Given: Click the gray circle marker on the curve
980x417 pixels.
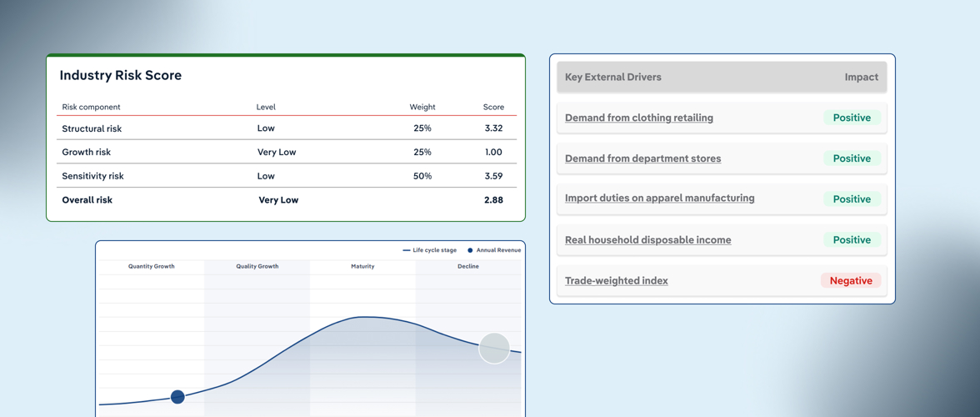Looking at the screenshot, I should 494,348.
